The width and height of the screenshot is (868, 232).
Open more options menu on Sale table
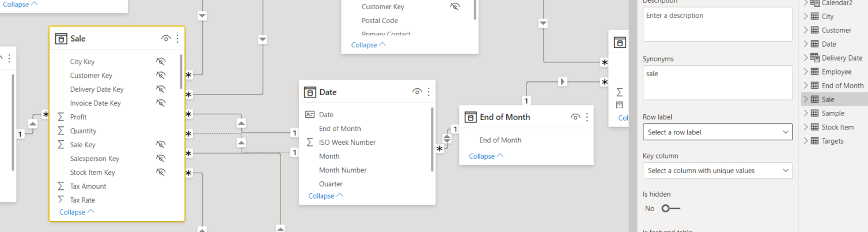tap(177, 39)
